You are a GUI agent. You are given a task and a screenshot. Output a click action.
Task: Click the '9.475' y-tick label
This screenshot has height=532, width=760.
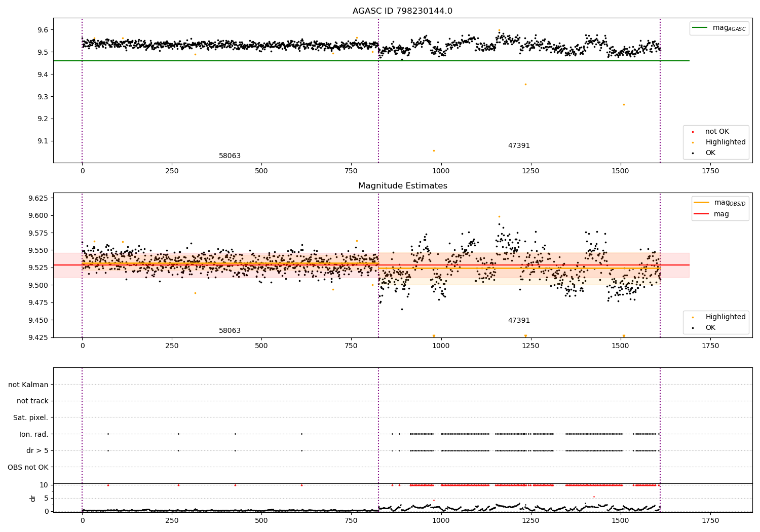pos(39,302)
